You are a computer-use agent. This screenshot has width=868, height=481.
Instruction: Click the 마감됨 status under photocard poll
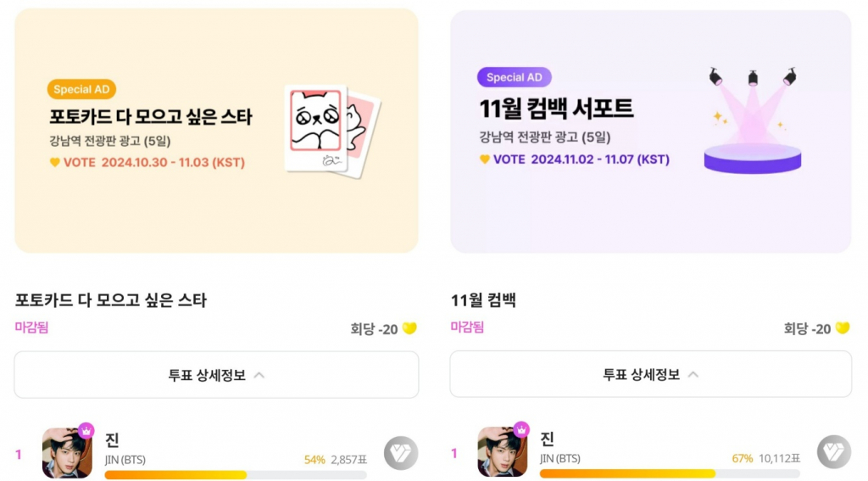[31, 327]
